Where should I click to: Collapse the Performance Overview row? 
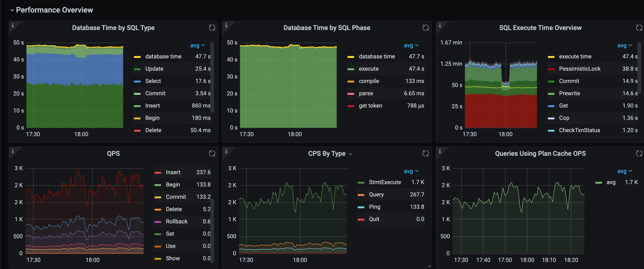coord(12,10)
